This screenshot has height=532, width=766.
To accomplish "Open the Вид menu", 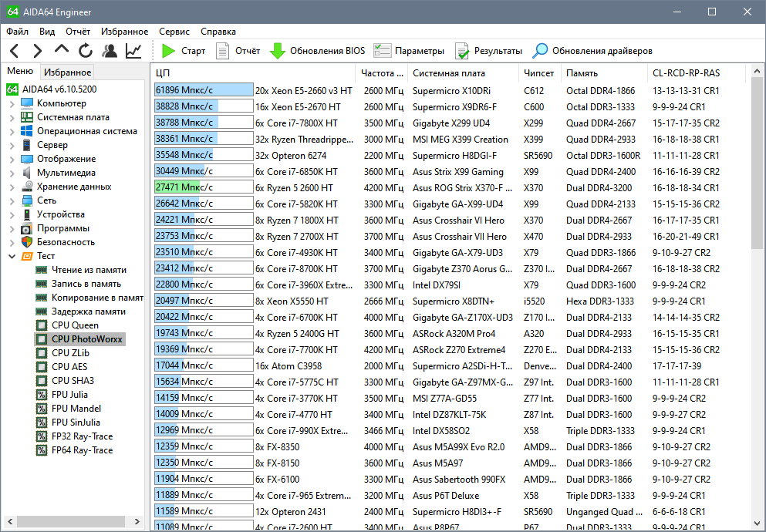I will (x=47, y=32).
